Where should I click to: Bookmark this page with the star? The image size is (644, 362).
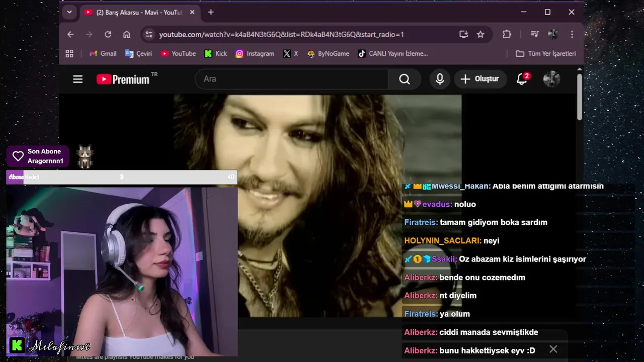coord(480,34)
